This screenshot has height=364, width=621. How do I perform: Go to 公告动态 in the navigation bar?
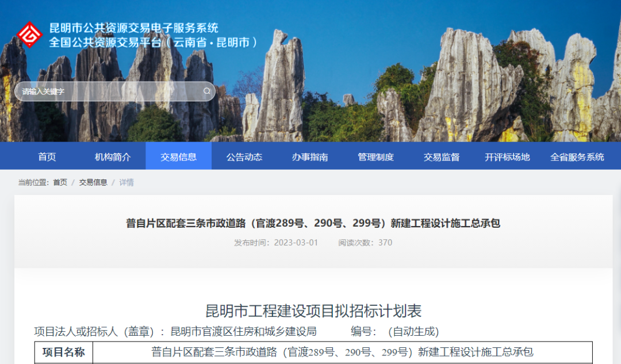[x=244, y=157]
